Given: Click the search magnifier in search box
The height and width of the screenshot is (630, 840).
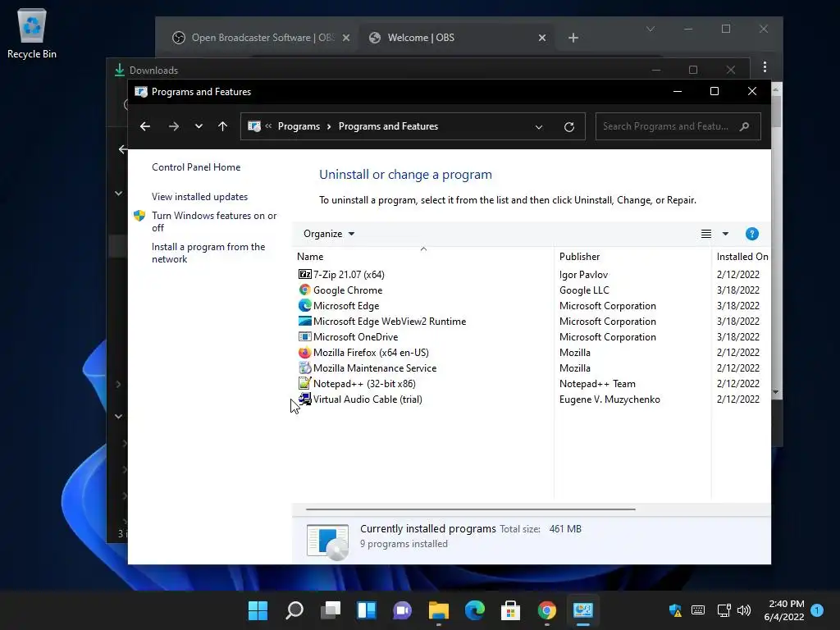Looking at the screenshot, I should (744, 126).
